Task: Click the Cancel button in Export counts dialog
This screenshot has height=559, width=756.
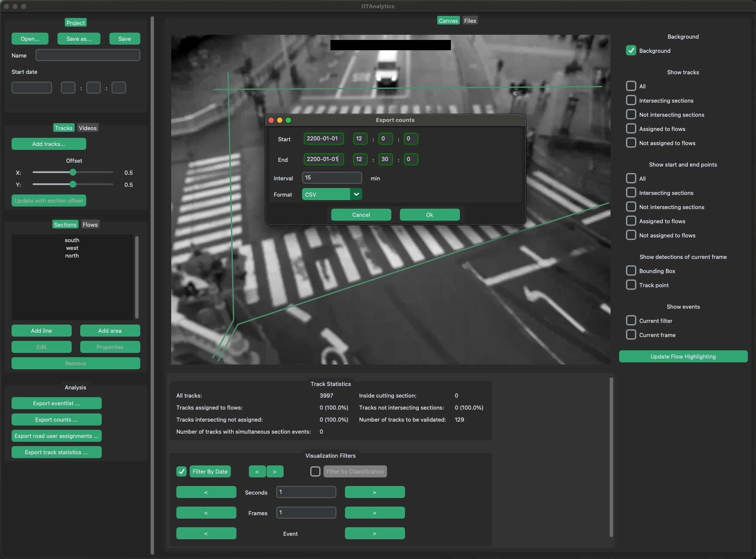Action: tap(360, 215)
